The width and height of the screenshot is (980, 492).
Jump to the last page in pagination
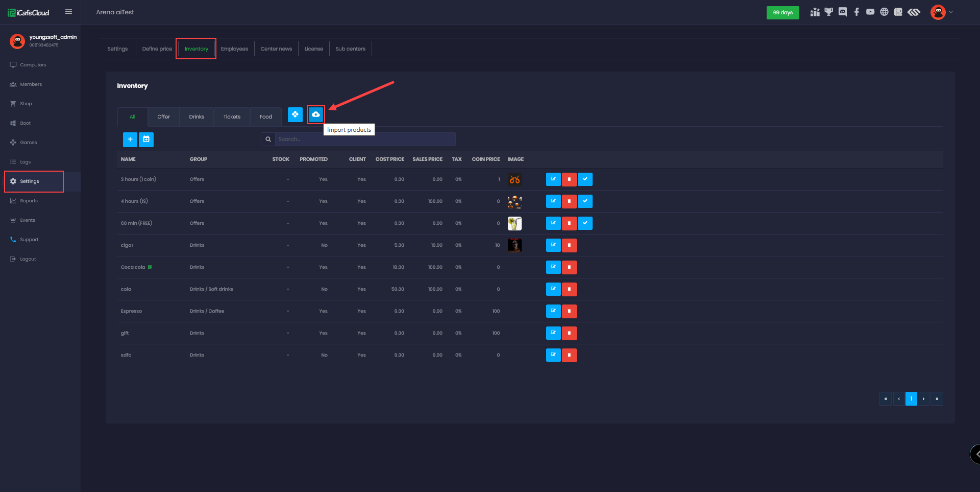pos(937,399)
